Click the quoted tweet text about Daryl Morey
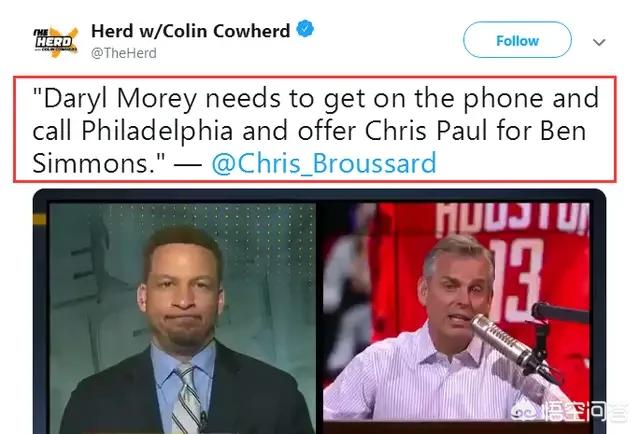Image resolution: width=640 pixels, height=434 pixels. 315,129
